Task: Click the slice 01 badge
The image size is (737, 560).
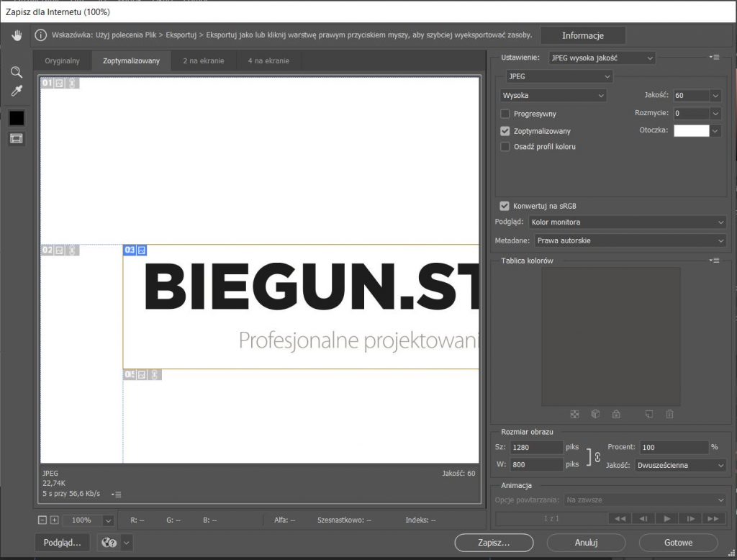Action: pos(60,83)
